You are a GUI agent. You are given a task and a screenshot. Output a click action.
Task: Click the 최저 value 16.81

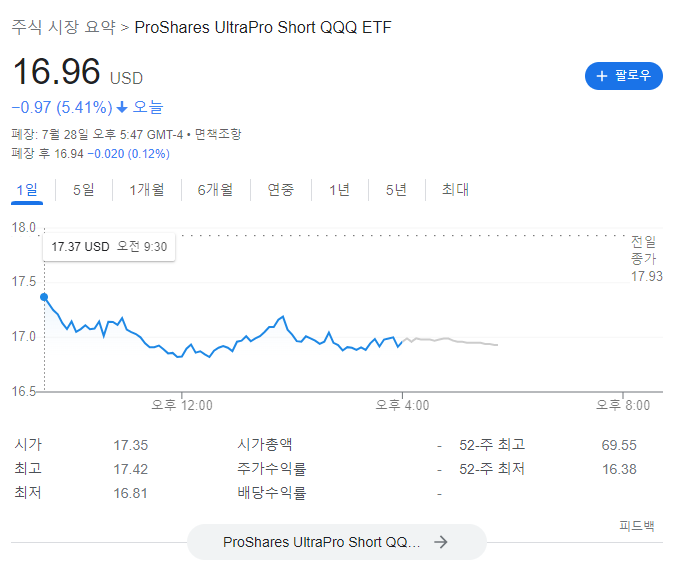(x=130, y=493)
